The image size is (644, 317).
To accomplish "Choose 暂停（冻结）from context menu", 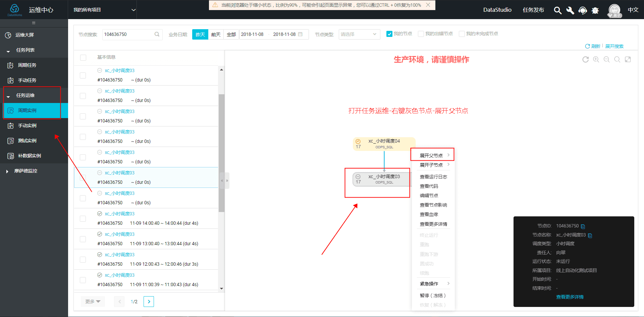I will tap(433, 296).
